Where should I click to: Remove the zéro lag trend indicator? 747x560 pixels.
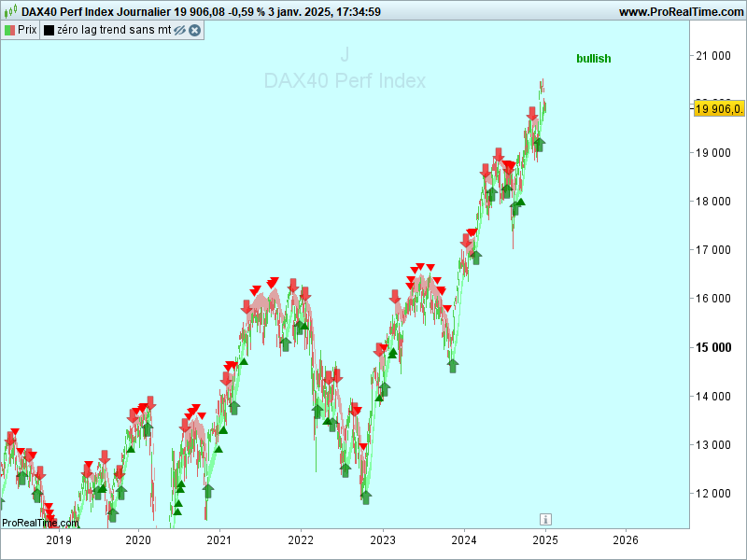pyautogui.click(x=194, y=31)
